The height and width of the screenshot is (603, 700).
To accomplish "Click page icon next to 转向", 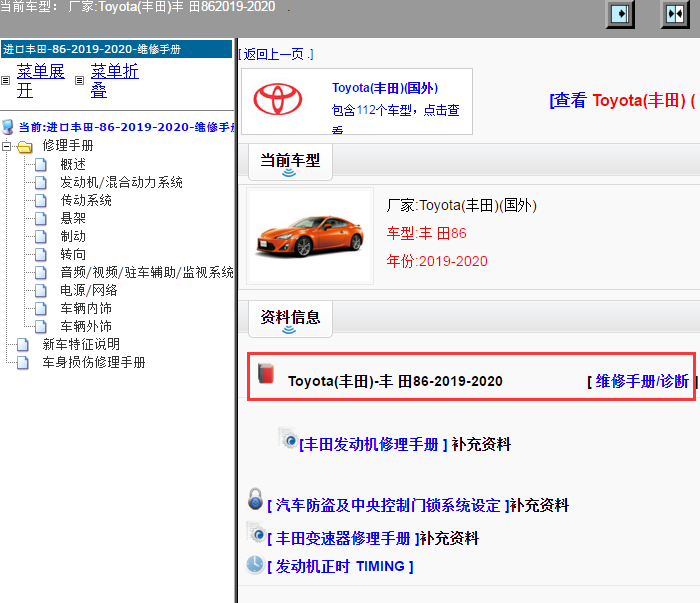I will (41, 254).
